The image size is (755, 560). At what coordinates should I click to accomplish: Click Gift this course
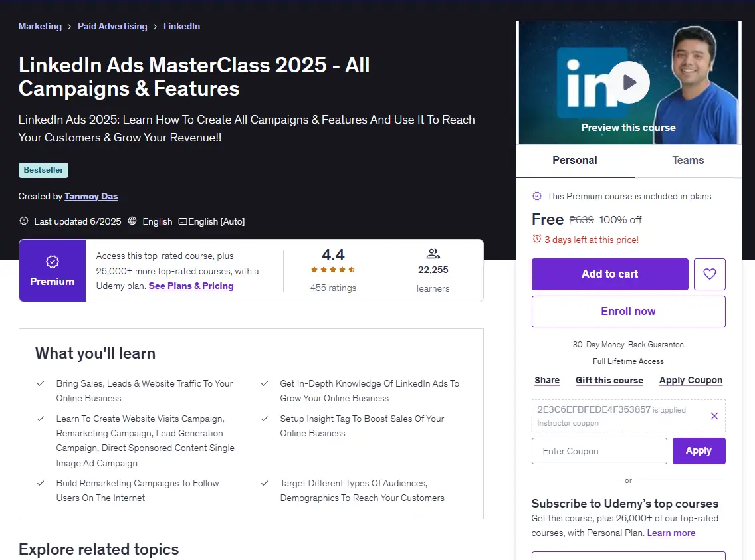[x=609, y=380]
